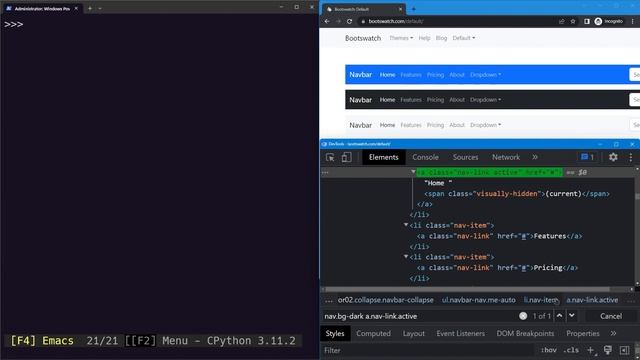Select the Styles sidebar tab
Viewport: 640px width, 360px height.
click(335, 333)
